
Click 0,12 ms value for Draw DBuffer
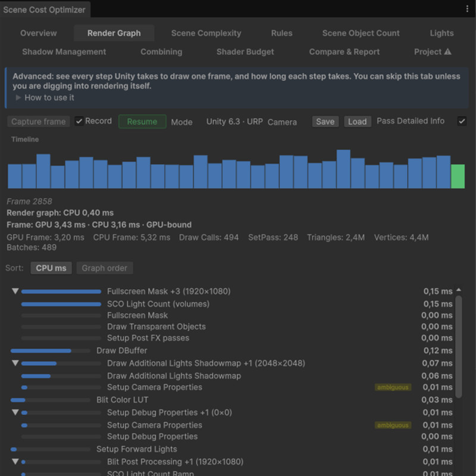(438, 350)
